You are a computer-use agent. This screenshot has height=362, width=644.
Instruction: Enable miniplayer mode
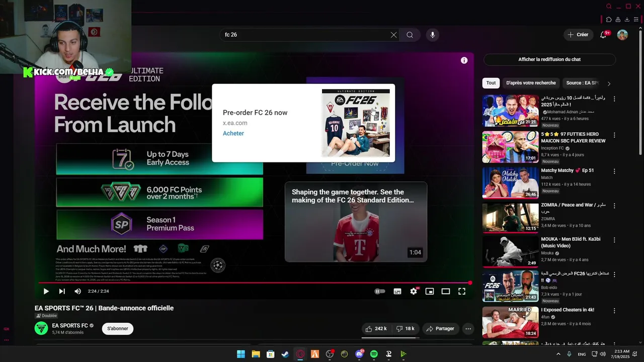click(430, 291)
